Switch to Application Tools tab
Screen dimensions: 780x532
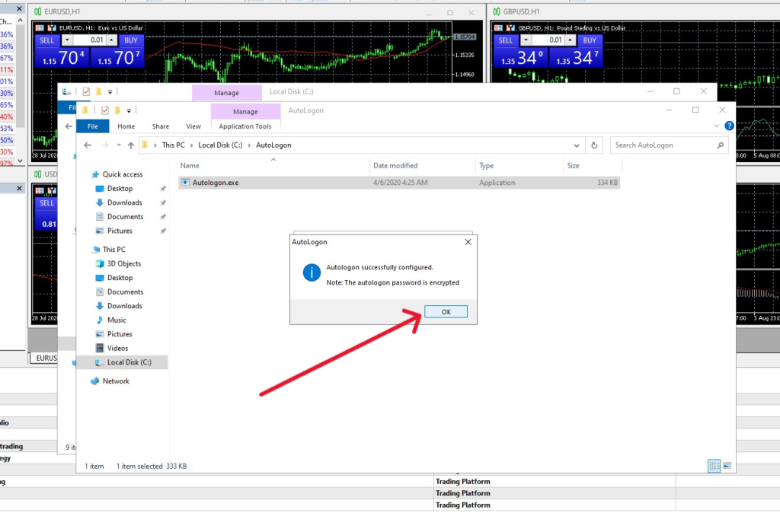point(245,126)
